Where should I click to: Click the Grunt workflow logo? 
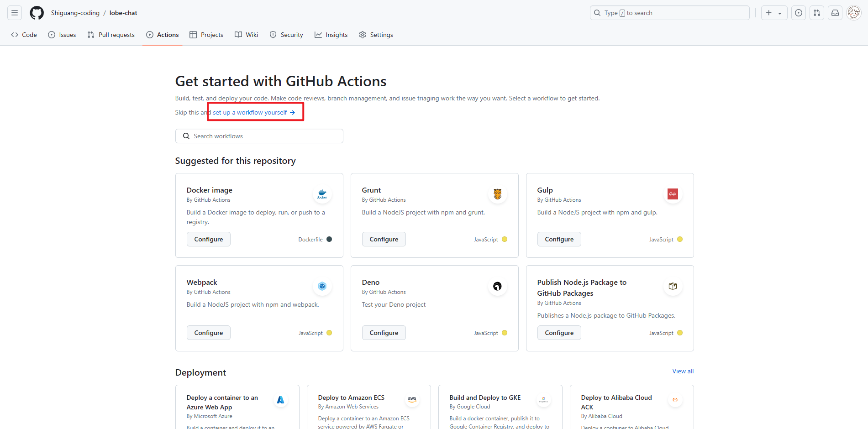click(498, 194)
